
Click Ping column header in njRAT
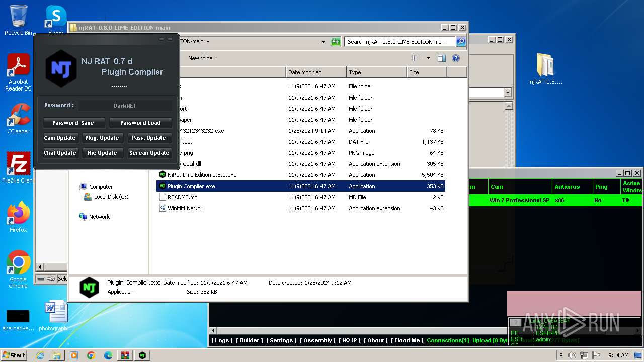[x=606, y=187]
